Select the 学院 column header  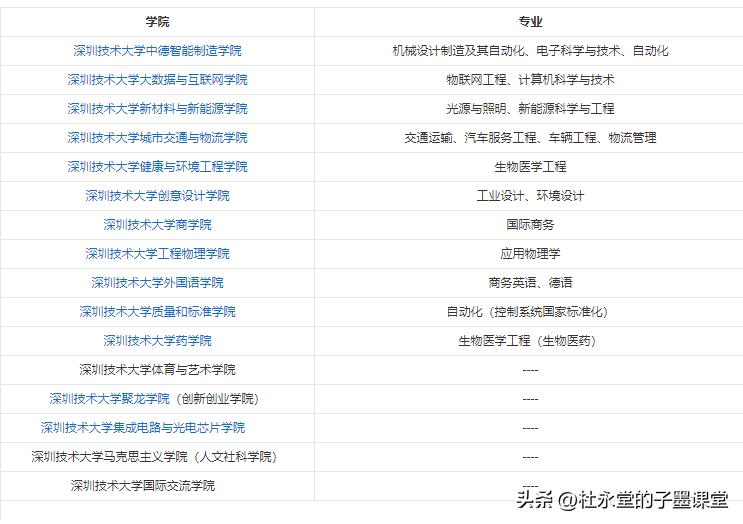tap(157, 22)
